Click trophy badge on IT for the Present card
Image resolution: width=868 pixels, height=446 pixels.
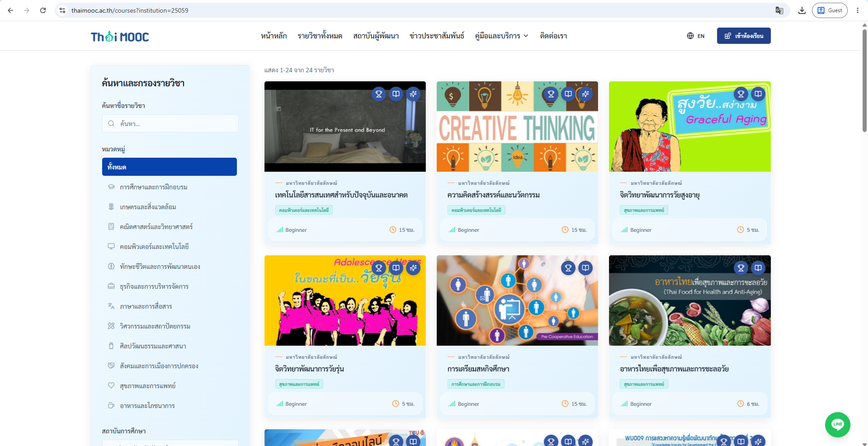(379, 94)
